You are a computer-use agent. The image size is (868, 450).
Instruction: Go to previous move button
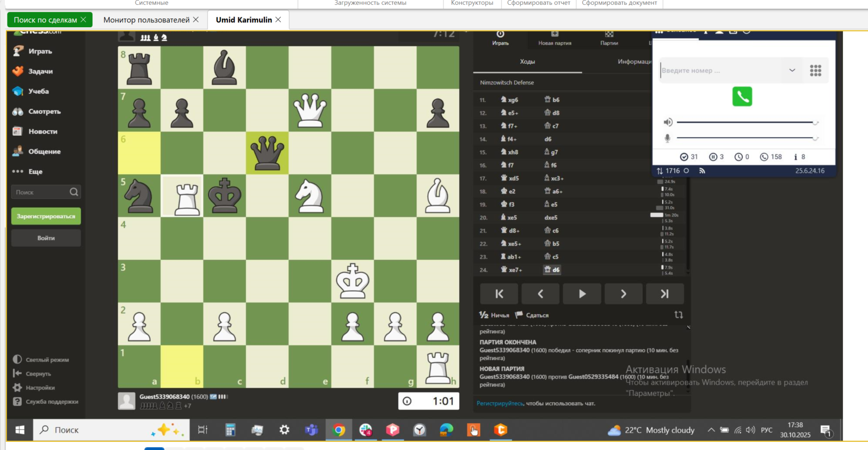pyautogui.click(x=540, y=294)
